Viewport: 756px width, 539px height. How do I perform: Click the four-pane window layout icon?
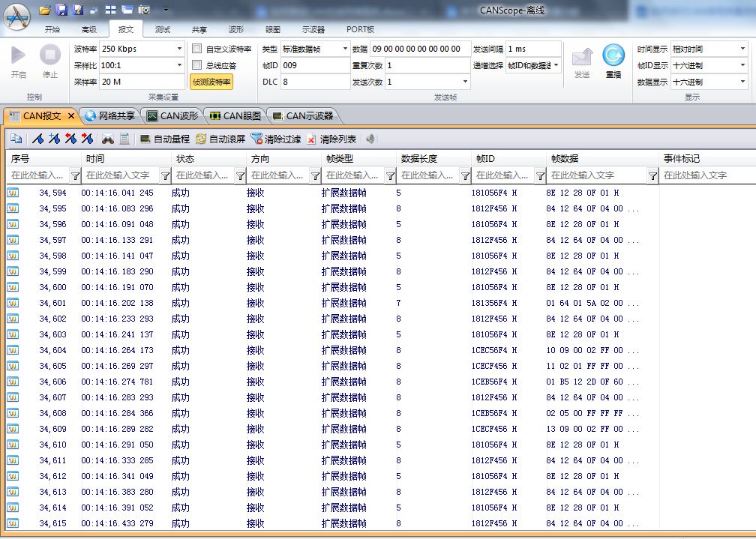pyautogui.click(x=110, y=10)
